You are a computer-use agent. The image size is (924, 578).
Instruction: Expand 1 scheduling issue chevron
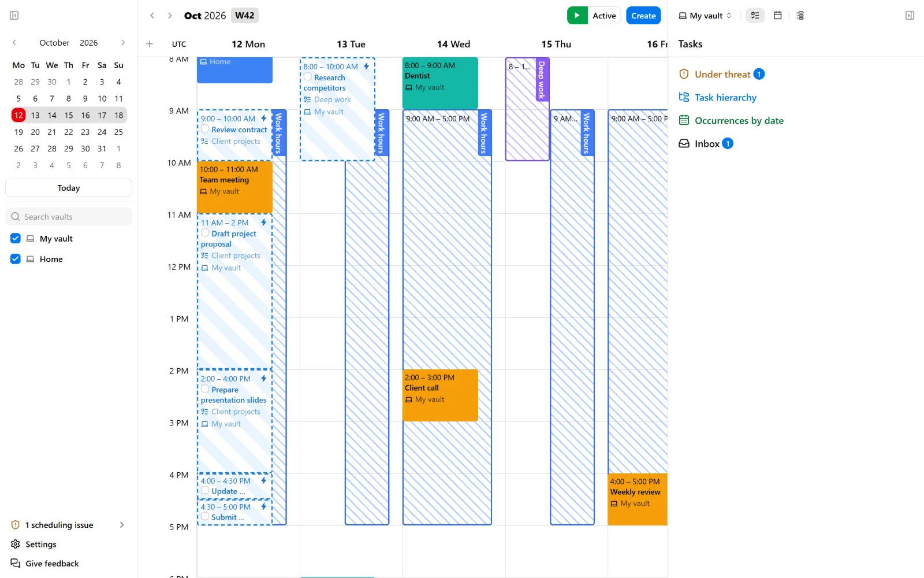122,525
